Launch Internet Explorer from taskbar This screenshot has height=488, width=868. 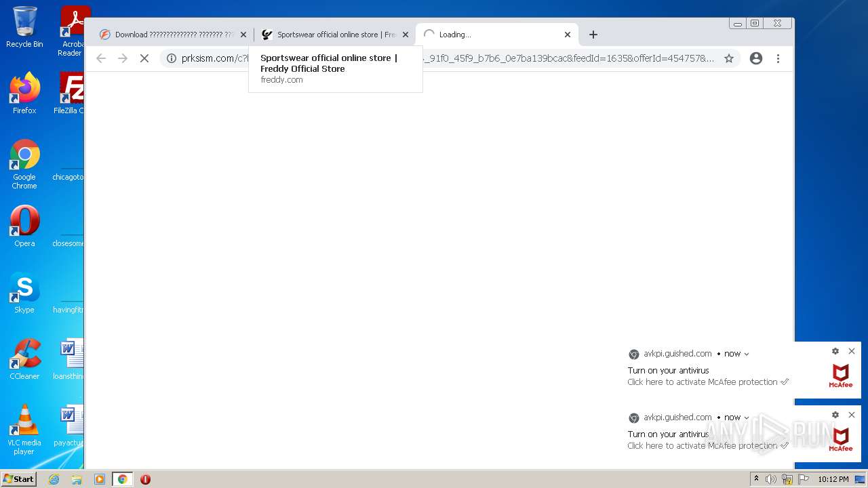click(x=54, y=479)
